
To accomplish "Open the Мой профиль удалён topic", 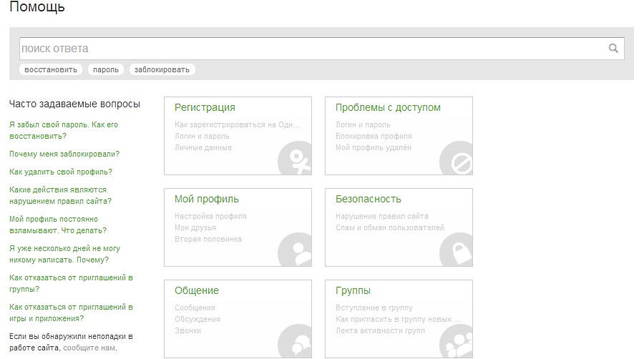I will pos(374,148).
